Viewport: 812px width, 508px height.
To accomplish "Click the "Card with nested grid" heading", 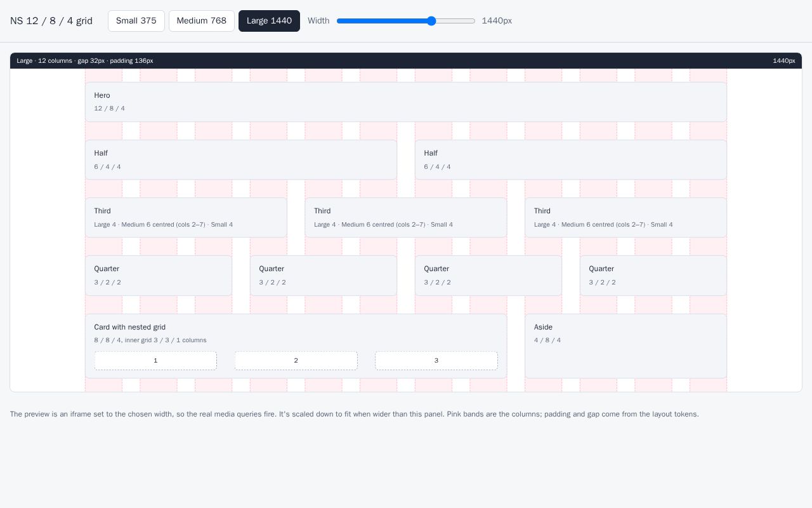I will point(130,327).
